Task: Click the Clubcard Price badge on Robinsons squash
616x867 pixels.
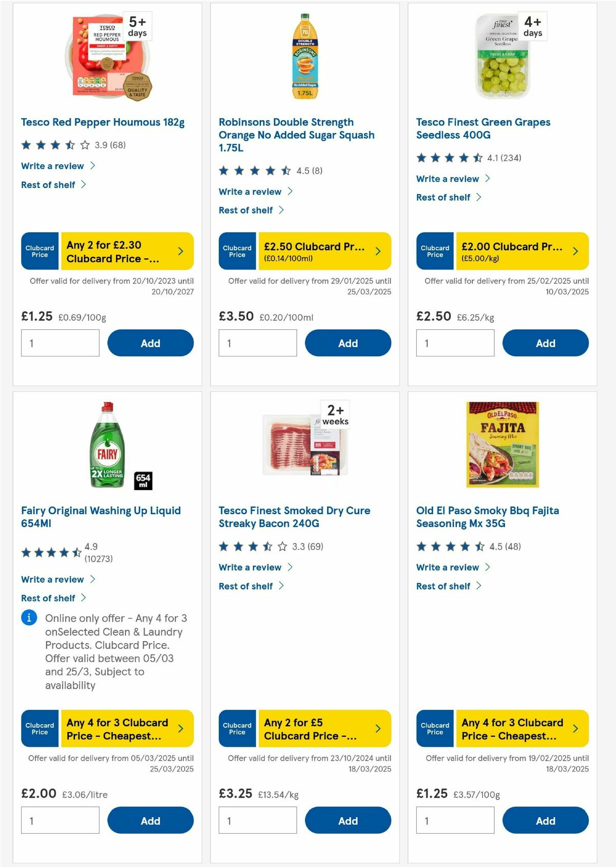Action: click(x=237, y=251)
